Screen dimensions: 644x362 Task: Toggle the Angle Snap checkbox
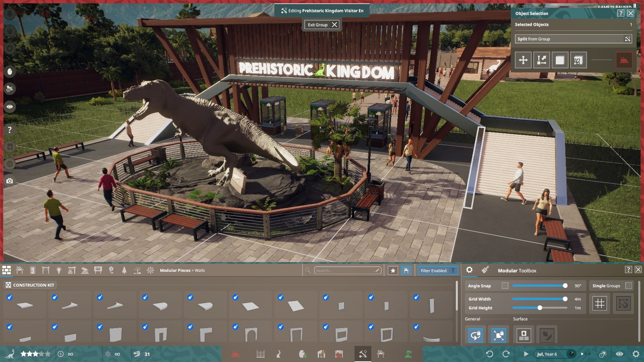pos(505,286)
